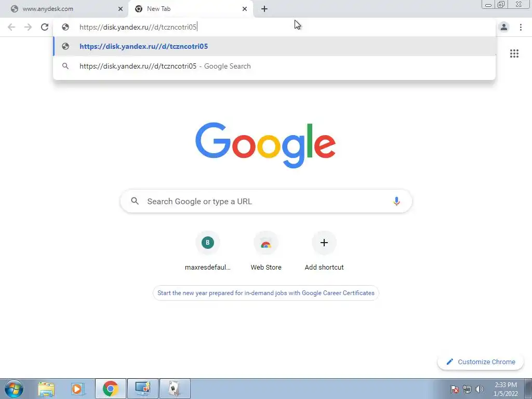Open the Solitaire cards taskbar icon
The width and height of the screenshot is (532, 399).
tap(175, 389)
